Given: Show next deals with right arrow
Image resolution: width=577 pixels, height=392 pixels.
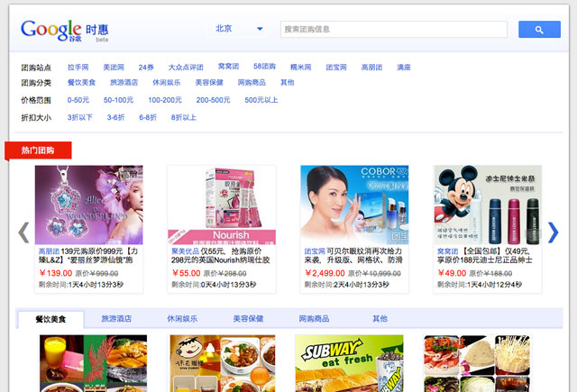Looking at the screenshot, I should [553, 232].
